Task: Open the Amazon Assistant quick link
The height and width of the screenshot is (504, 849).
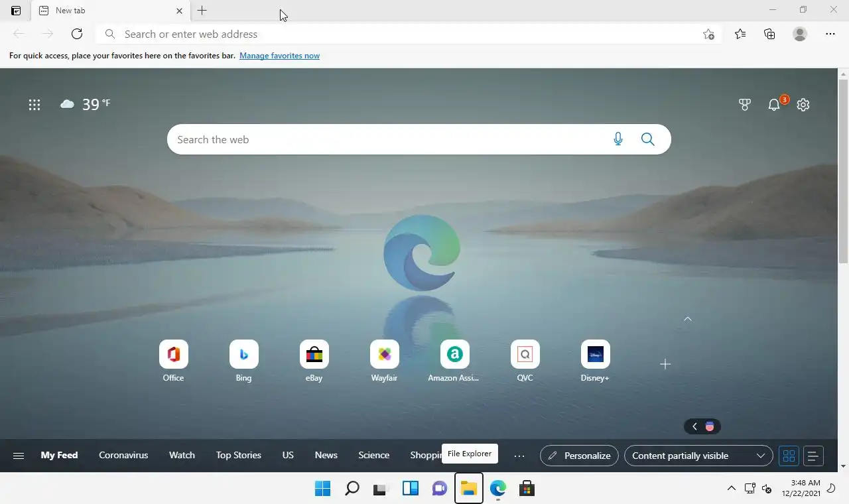Action: (x=455, y=361)
